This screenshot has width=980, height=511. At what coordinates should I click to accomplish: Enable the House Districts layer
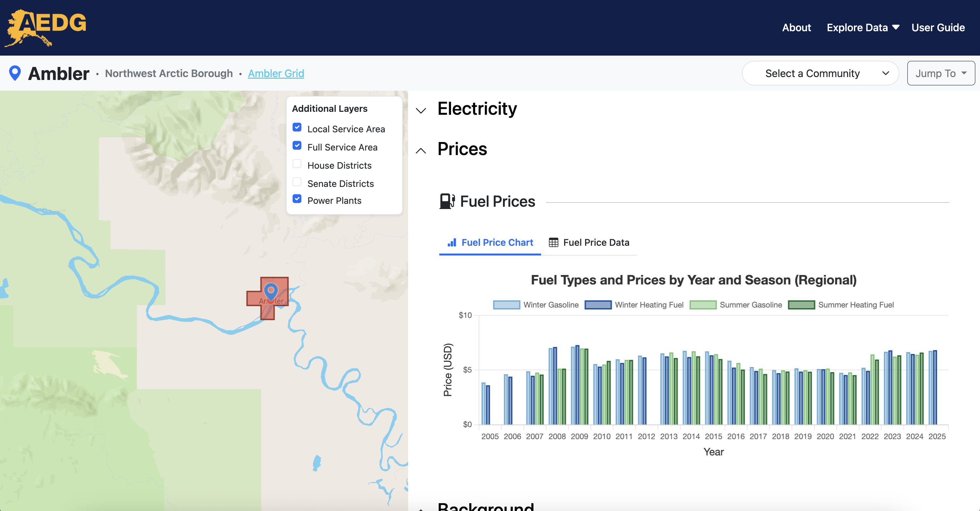(297, 164)
